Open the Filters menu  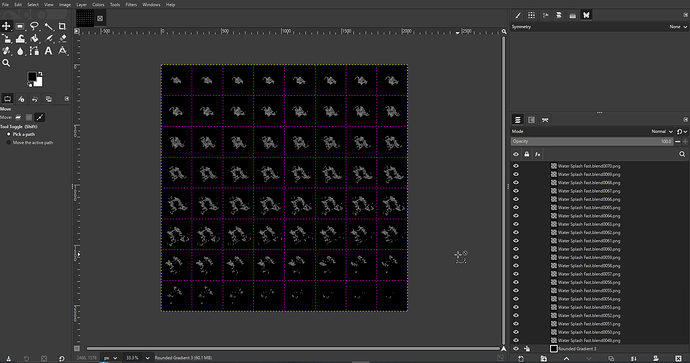tap(131, 4)
